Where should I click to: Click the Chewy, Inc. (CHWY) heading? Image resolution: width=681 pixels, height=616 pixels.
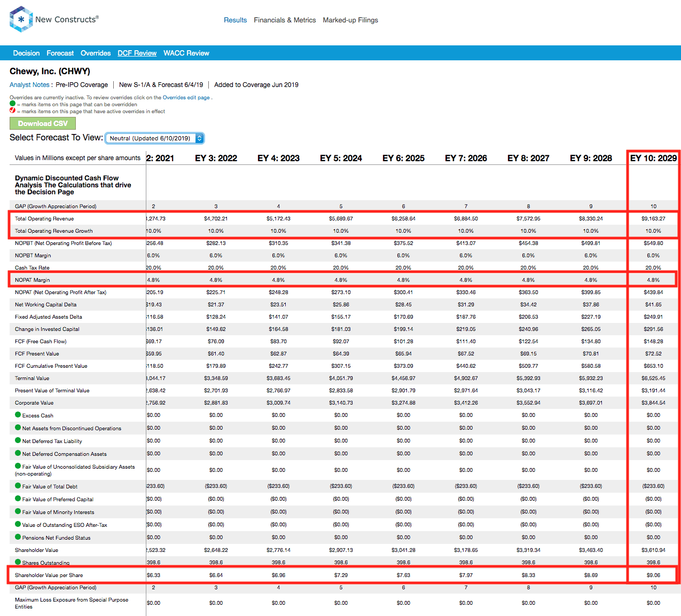point(50,71)
